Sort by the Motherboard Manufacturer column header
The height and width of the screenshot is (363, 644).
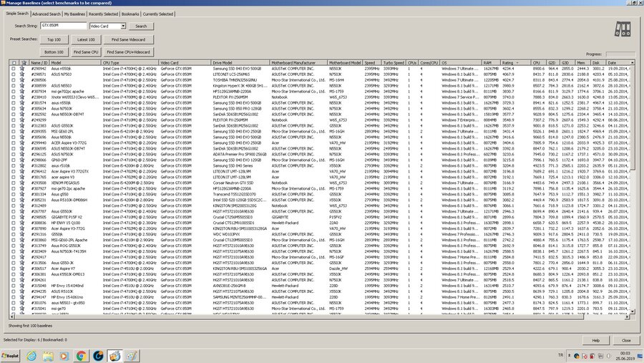(x=298, y=63)
